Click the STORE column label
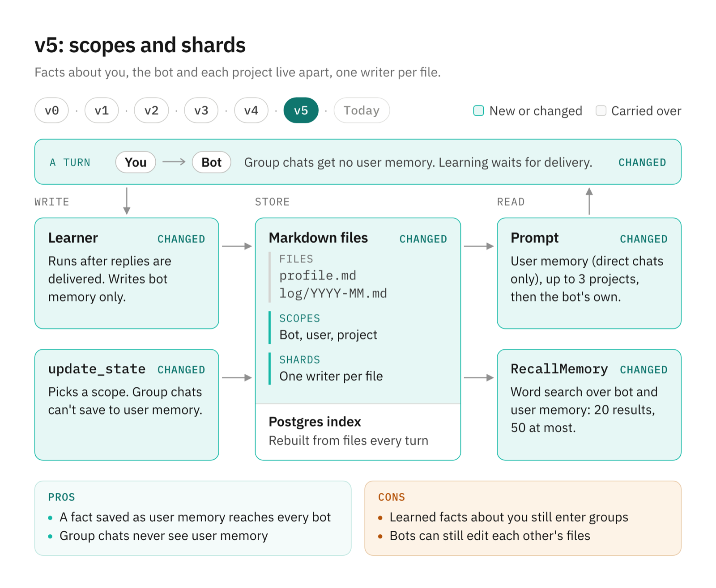The image size is (716, 588). 272,202
